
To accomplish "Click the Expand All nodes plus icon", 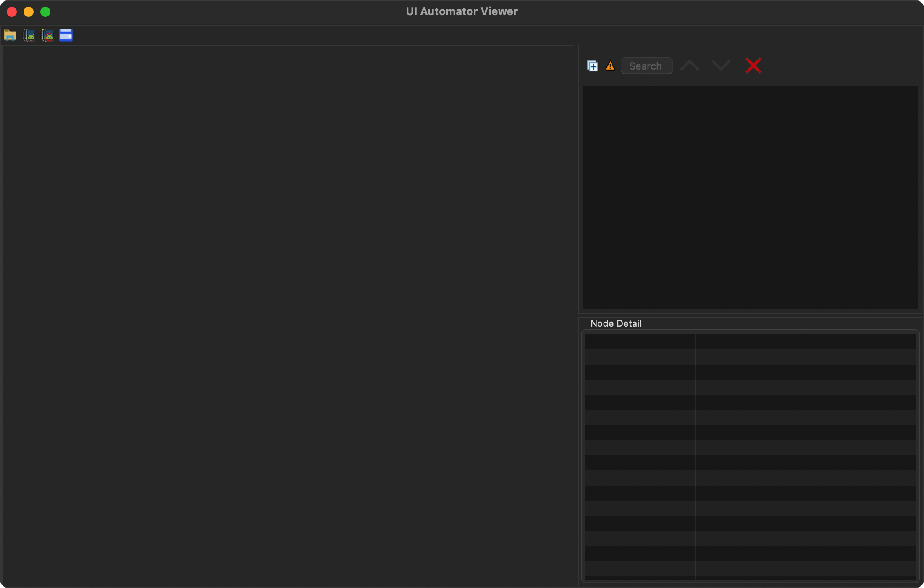I will coord(592,66).
